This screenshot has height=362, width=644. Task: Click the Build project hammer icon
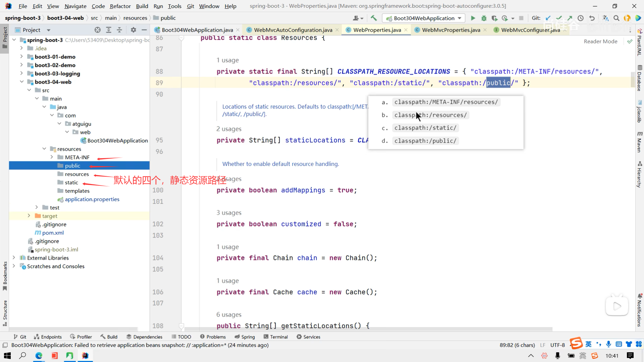click(x=374, y=18)
